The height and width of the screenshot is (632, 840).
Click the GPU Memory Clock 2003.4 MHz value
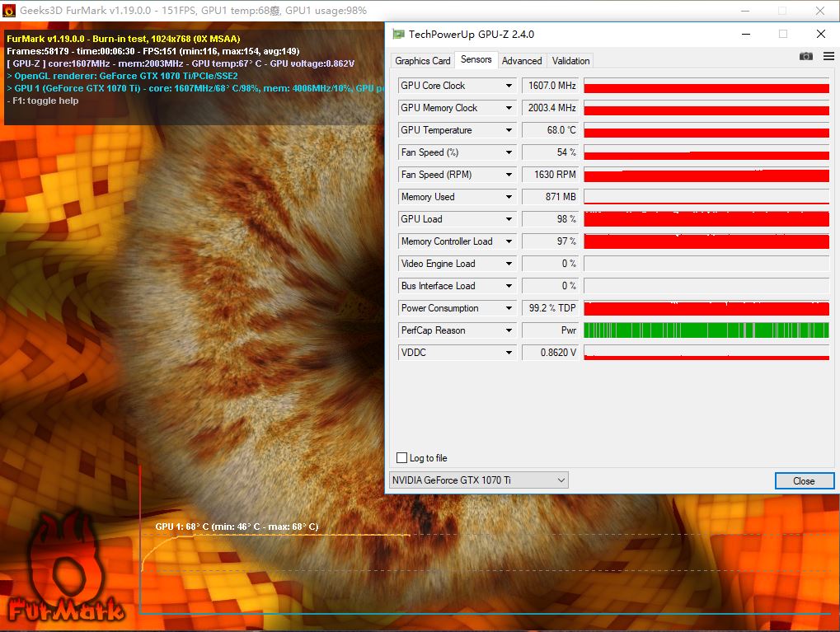tap(550, 108)
